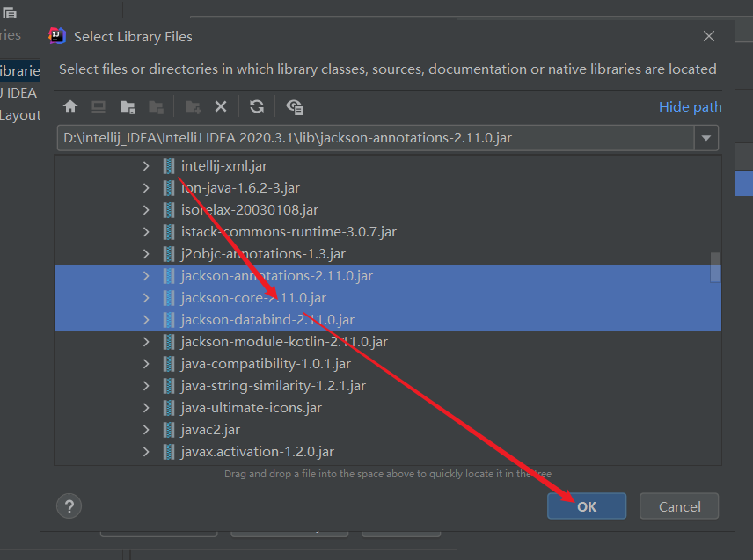Expand istack-commons-runtime-3.0.7.jar node
This screenshot has height=560, width=753.
pos(146,232)
